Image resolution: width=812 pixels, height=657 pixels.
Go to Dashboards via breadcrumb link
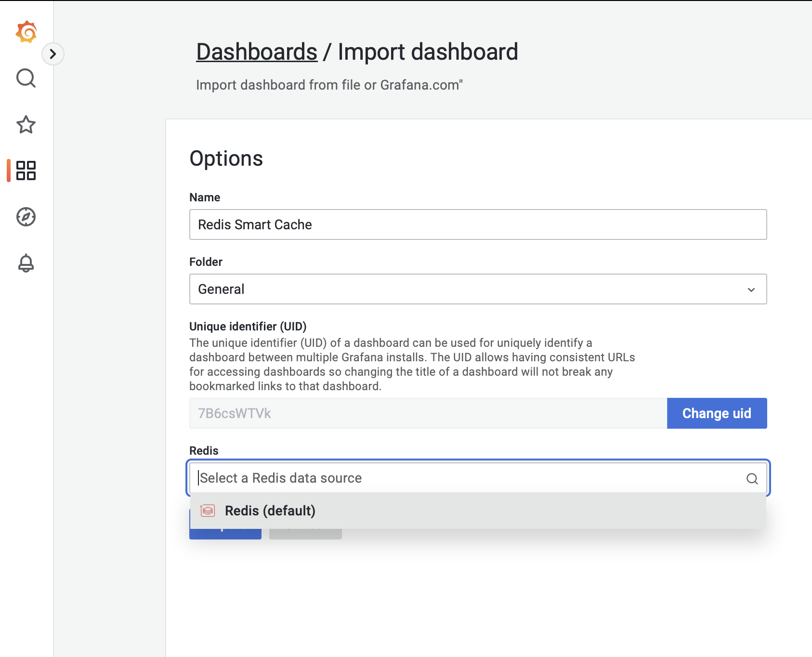point(257,52)
